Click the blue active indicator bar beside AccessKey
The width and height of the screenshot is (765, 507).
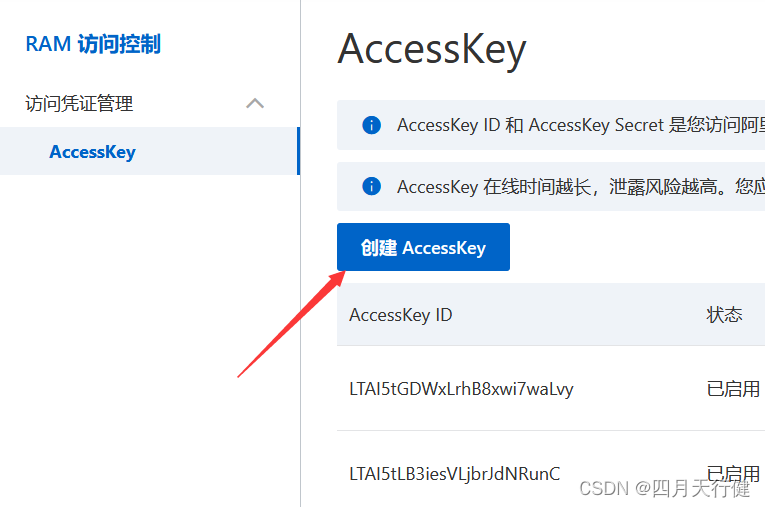298,151
